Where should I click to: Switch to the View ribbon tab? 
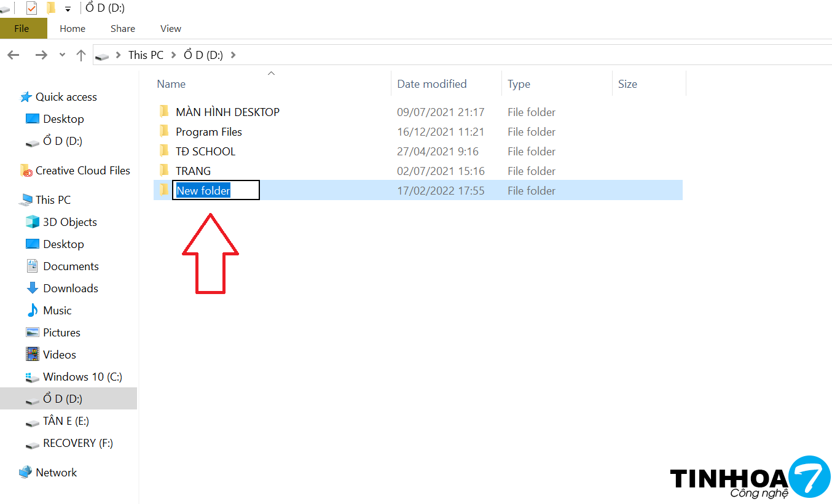pos(170,29)
